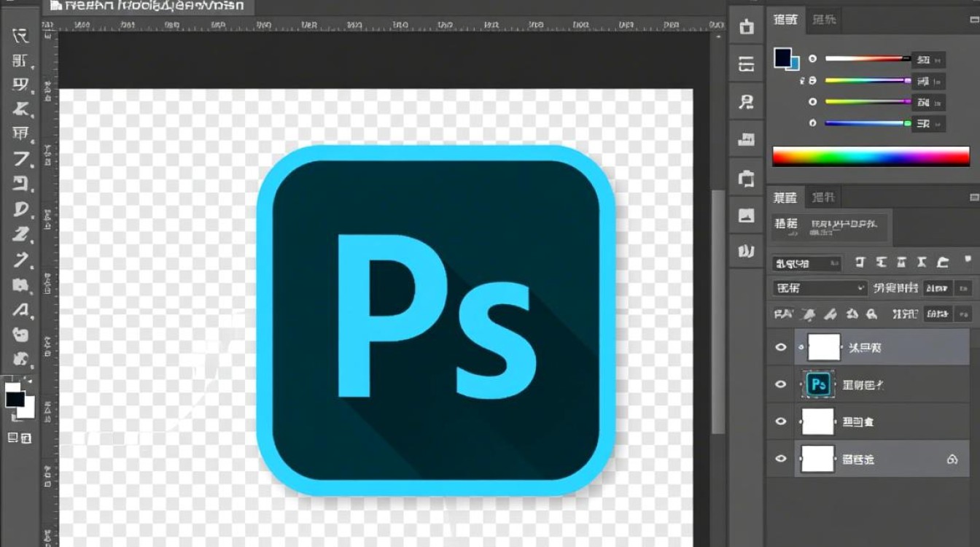Screen dimensions: 980x547
Task: Click the document icon on the document tab
Action: (55, 6)
